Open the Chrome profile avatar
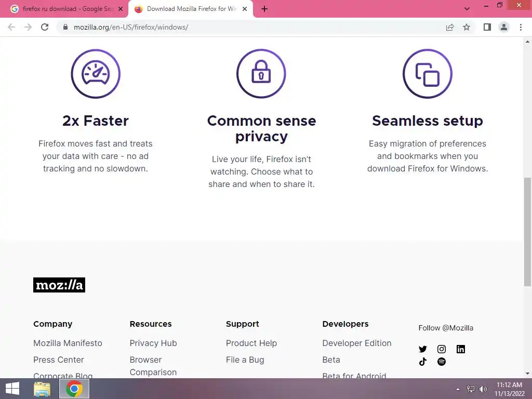The height and width of the screenshot is (399, 532). pos(504,27)
